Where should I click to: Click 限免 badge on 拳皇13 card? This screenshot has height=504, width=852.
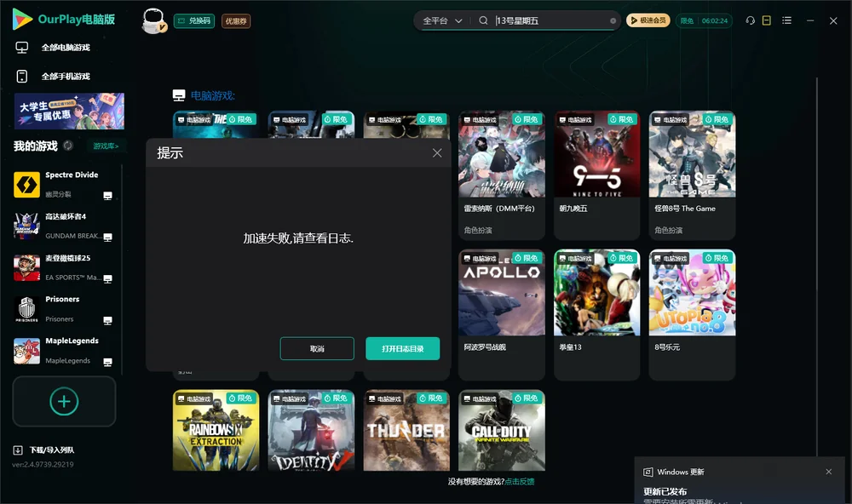pos(622,258)
